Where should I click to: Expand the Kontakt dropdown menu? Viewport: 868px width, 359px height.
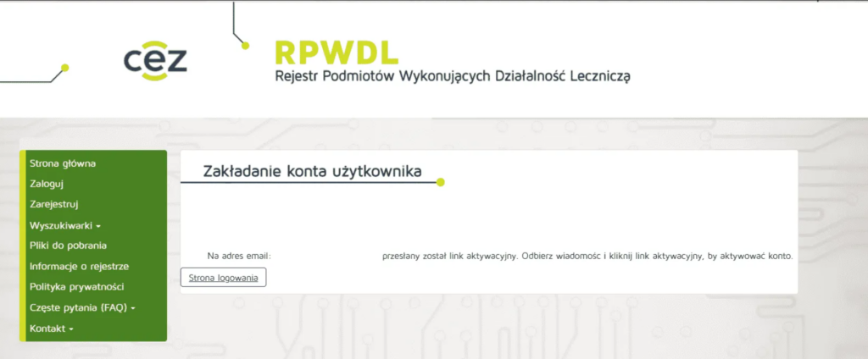coord(52,328)
